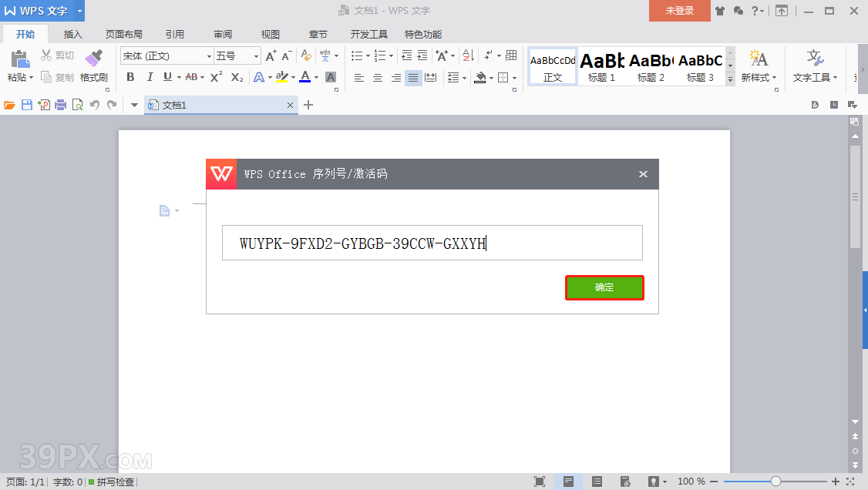The image size is (868, 490).
Task: Increase font size with the A+ icon
Action: 271,56
